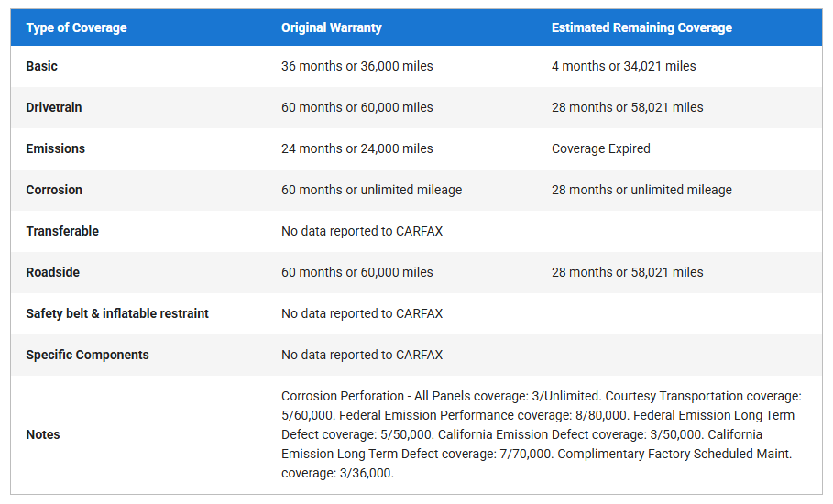This screenshot has height=504, width=833.
Task: Click the Transferable row label
Action: tap(62, 231)
